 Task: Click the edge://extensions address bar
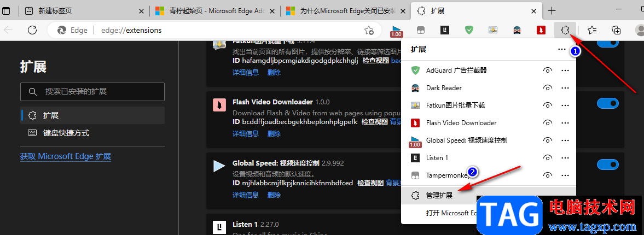click(213, 30)
